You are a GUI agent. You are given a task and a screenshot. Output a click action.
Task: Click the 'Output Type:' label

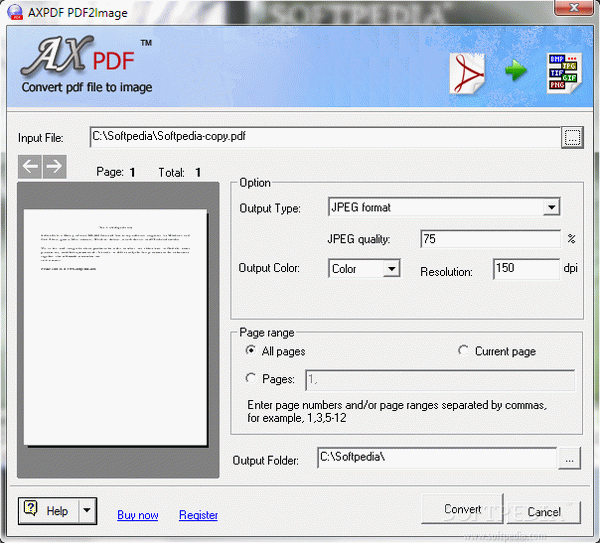click(x=270, y=208)
